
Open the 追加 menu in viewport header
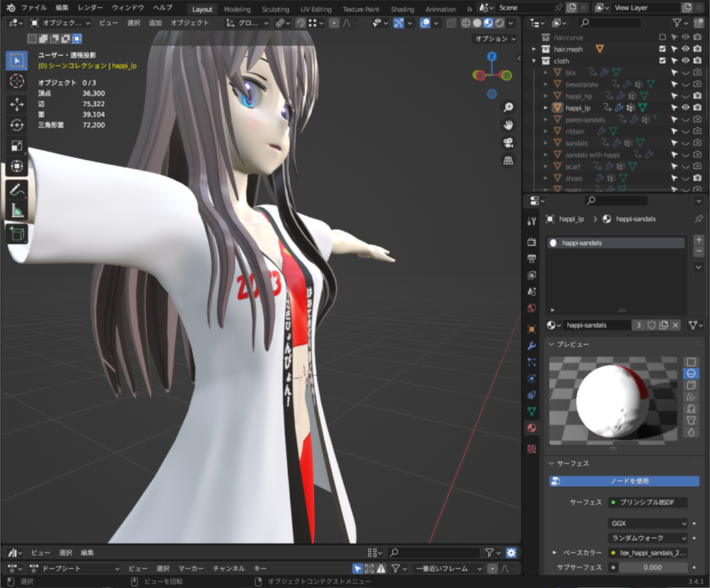point(155,23)
